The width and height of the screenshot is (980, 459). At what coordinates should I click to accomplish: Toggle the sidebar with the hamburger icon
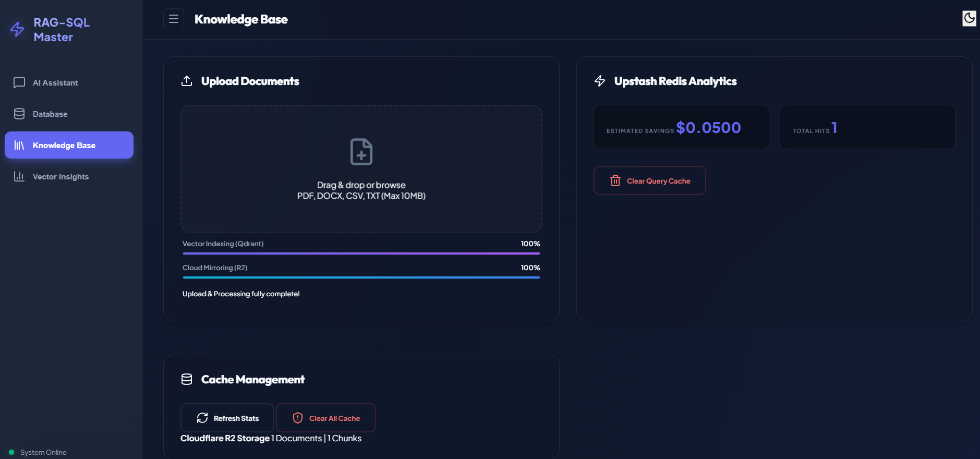click(174, 19)
